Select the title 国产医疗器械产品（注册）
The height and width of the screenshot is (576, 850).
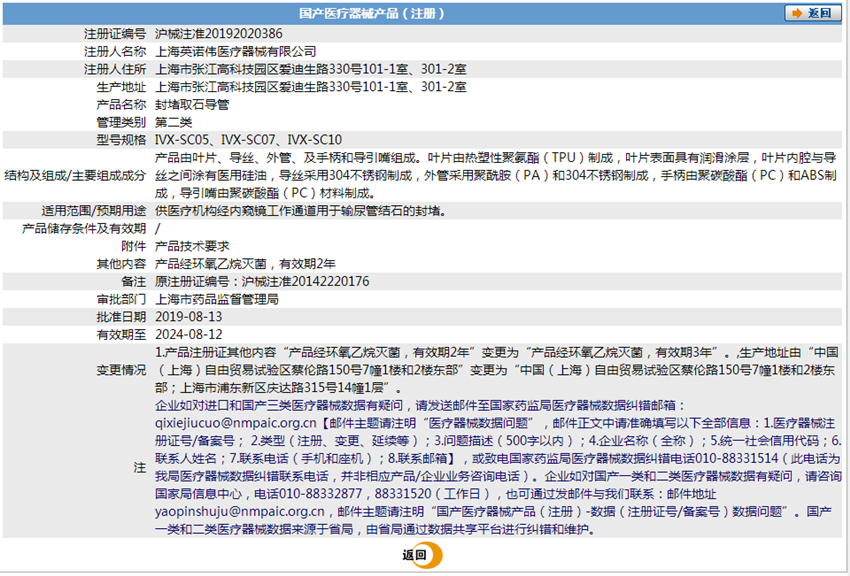click(x=371, y=14)
